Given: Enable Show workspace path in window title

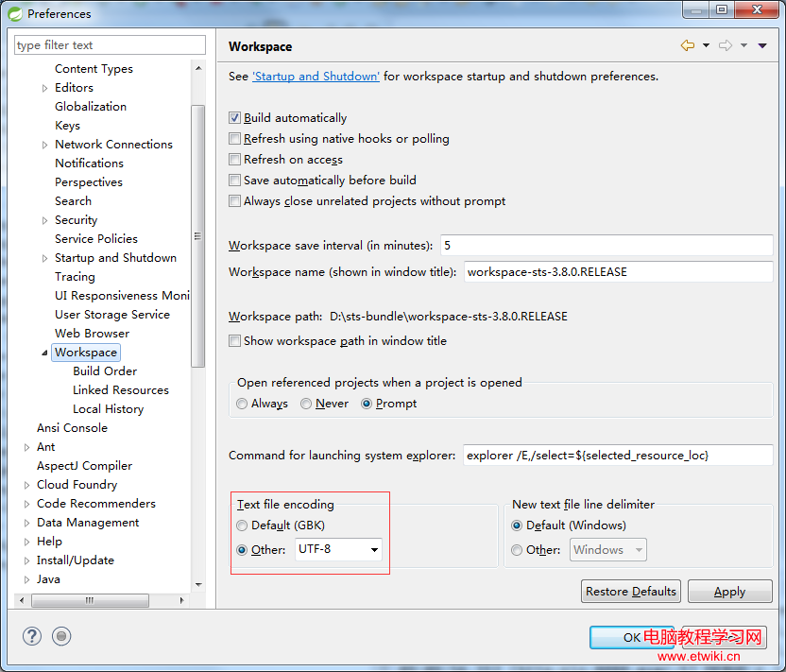Looking at the screenshot, I should tap(234, 341).
